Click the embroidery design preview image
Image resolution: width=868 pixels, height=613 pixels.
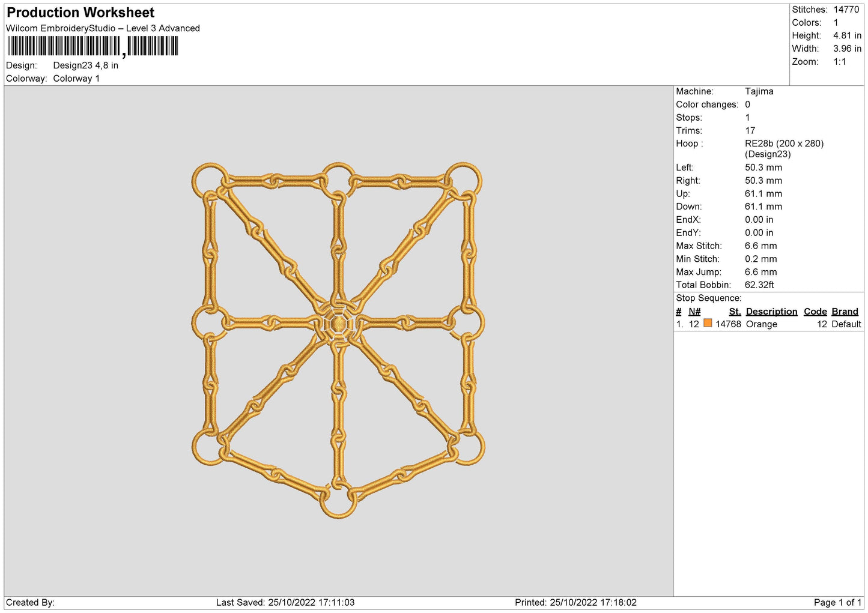click(x=338, y=340)
